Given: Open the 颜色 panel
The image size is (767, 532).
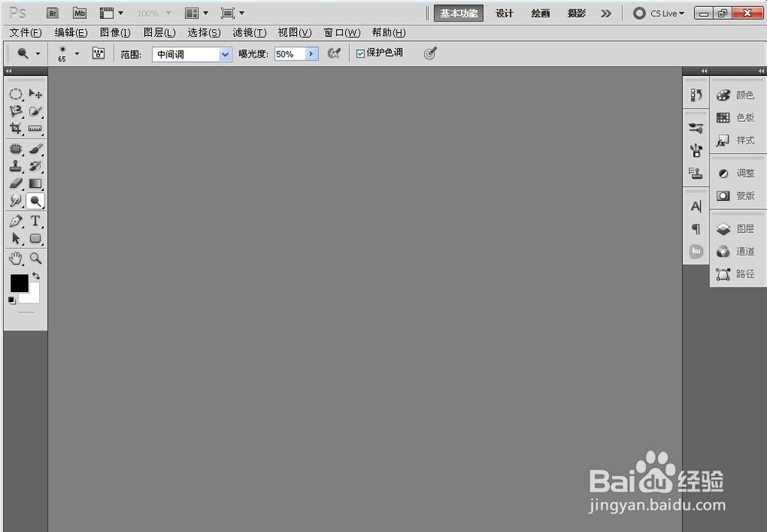Looking at the screenshot, I should coord(737,95).
